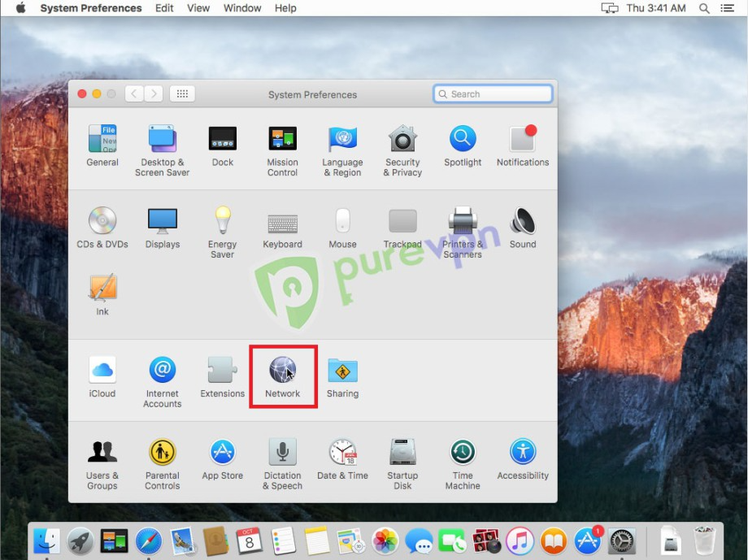
Task: Click System Preferences gear in the Dock
Action: (x=622, y=541)
